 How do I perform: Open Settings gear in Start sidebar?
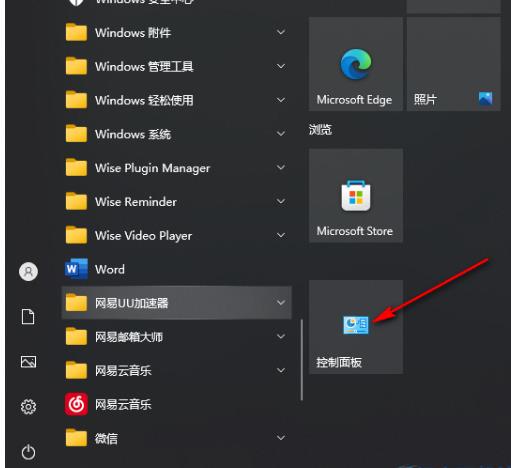click(x=28, y=407)
